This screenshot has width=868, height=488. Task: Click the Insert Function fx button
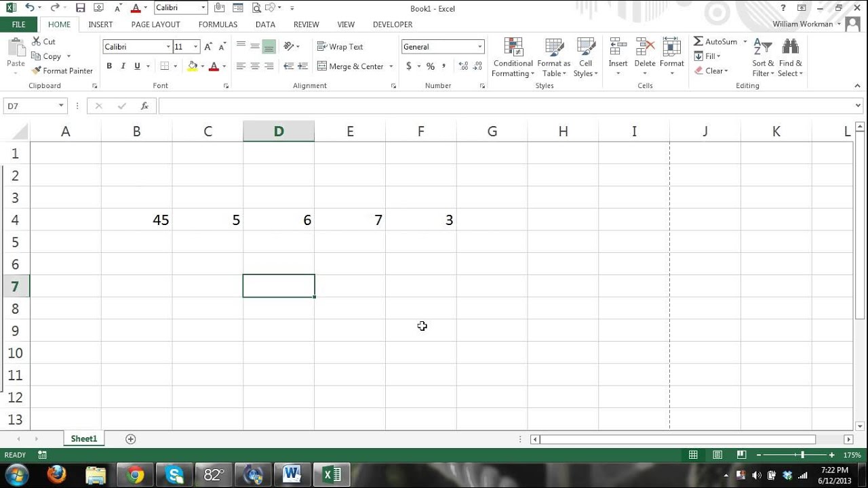(x=144, y=106)
